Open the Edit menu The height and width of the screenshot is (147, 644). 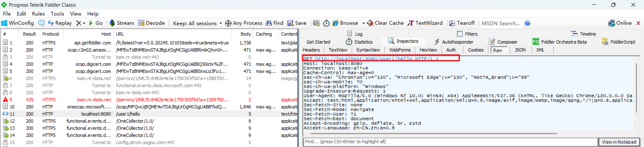(x=21, y=14)
